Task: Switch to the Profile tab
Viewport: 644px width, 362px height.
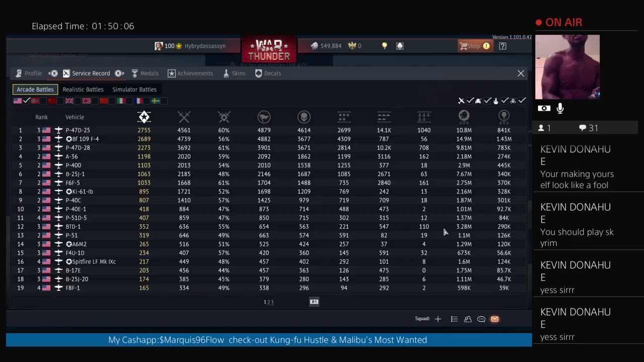Action: [29, 73]
